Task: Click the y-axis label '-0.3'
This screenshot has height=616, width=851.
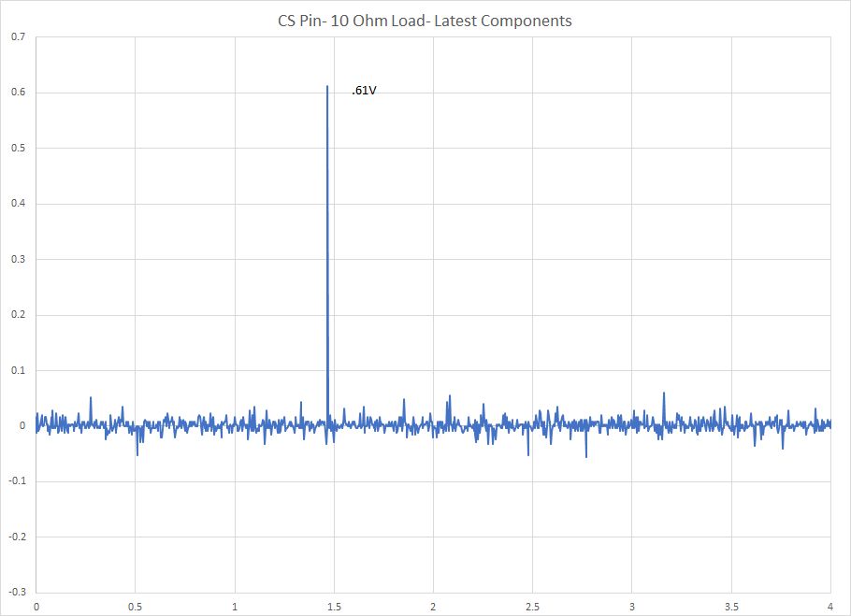Action: coord(17,592)
